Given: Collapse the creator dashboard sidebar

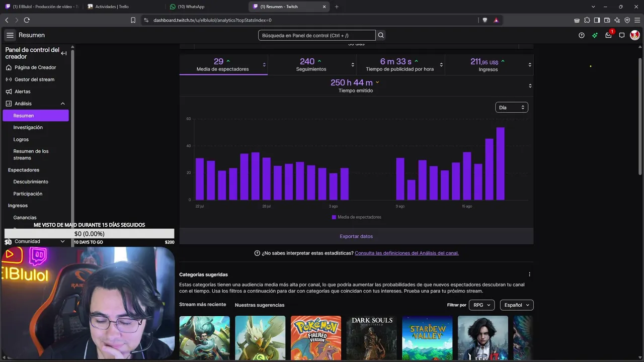Looking at the screenshot, I should coord(64,53).
